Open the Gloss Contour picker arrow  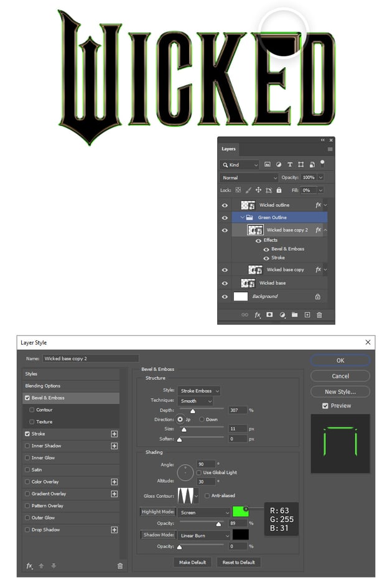(x=196, y=496)
